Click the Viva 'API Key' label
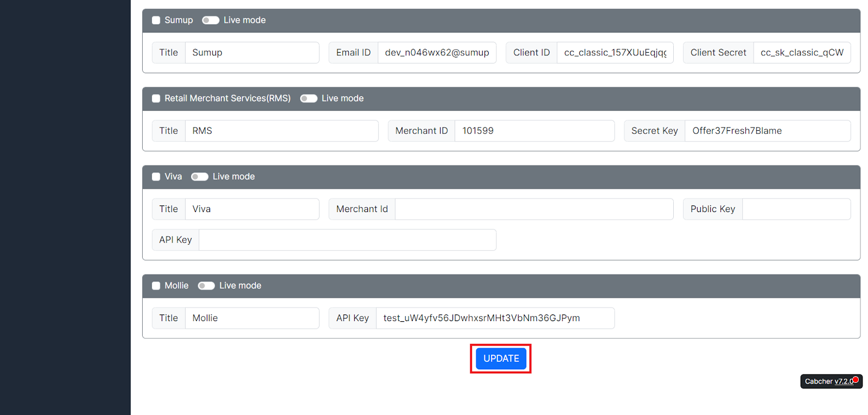 175,240
